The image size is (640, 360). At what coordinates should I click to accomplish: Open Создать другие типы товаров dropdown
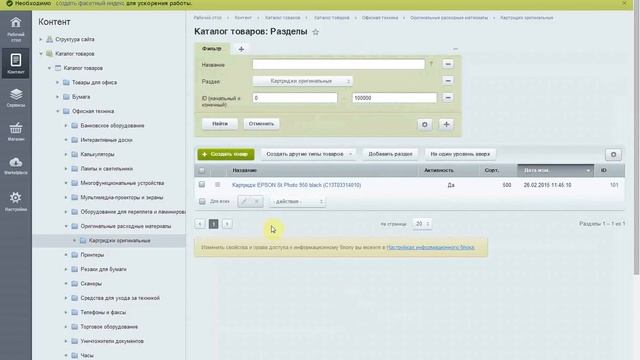[x=309, y=154]
